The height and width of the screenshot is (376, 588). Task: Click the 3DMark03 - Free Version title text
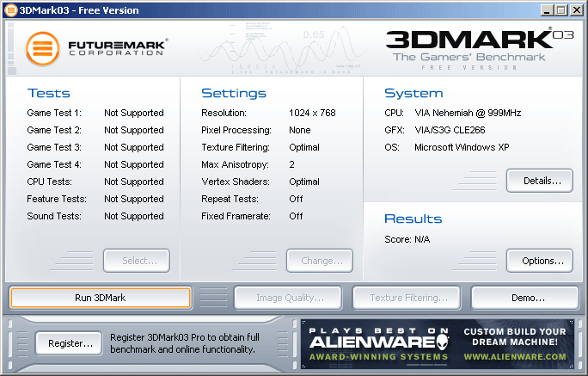79,10
